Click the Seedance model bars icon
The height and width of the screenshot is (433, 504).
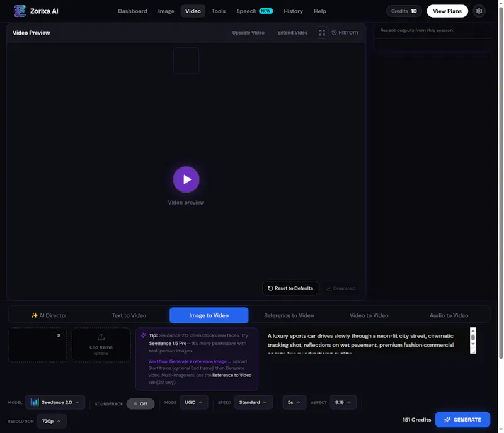click(x=35, y=402)
